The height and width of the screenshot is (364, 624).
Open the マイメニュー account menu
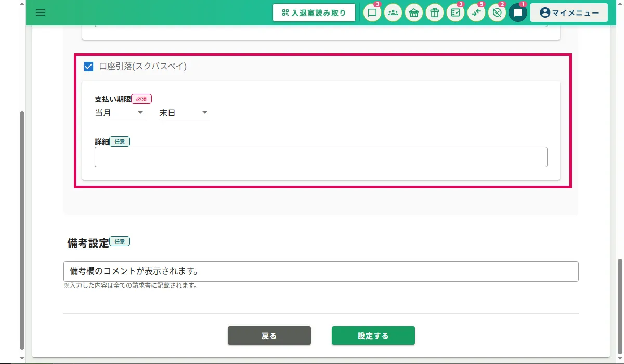point(569,13)
